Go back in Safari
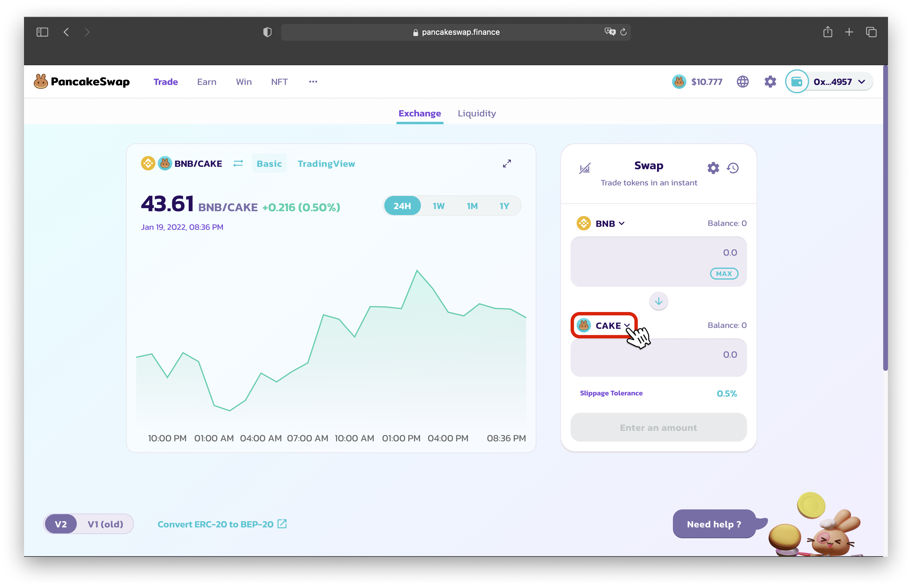The image size is (912, 588). tap(66, 32)
